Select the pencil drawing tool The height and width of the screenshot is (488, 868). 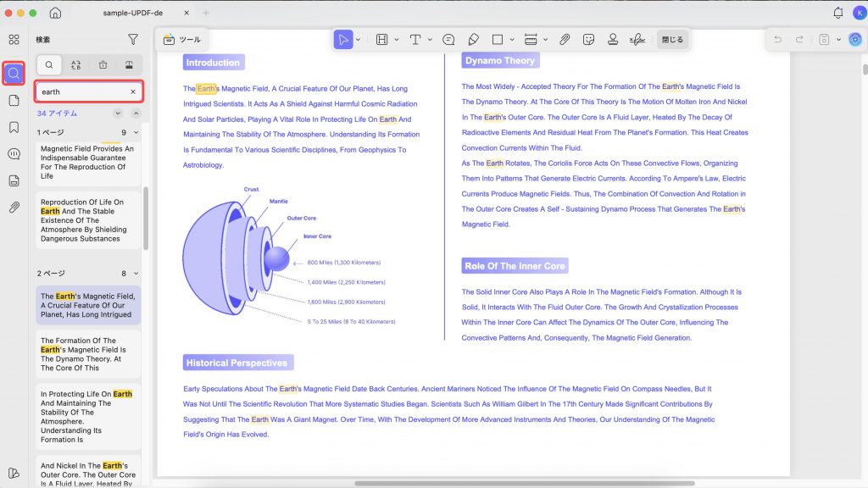[x=473, y=39]
